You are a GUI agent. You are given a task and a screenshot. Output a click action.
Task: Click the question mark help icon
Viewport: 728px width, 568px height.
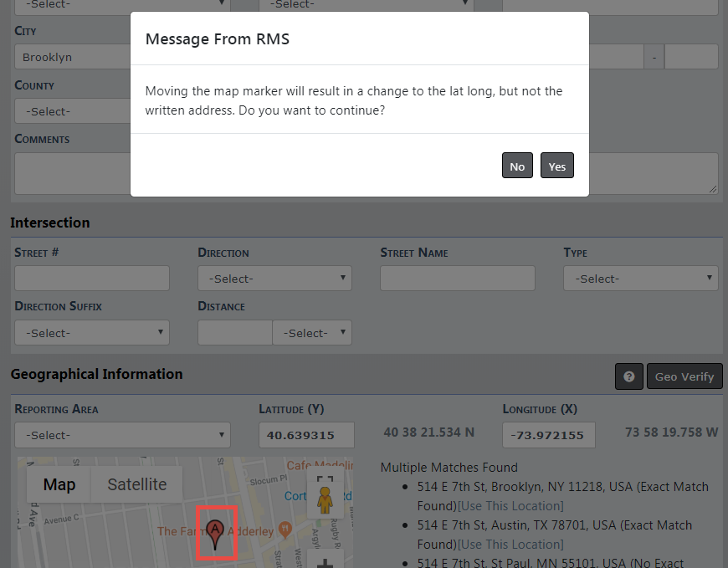(628, 376)
